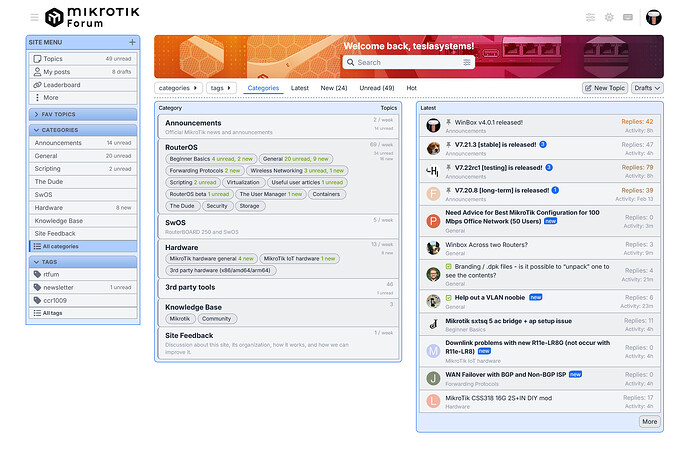Click the My posts person icon

tap(37, 72)
